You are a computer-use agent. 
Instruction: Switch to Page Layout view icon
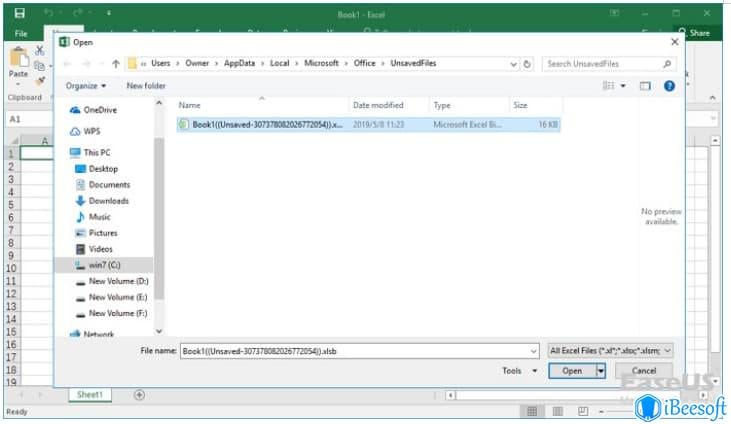(558, 411)
